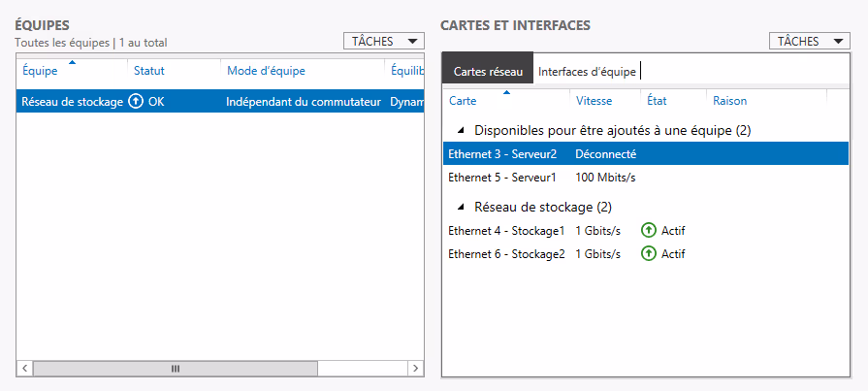
Task: Sort adapters by the Vitesse column
Action: pyautogui.click(x=594, y=100)
